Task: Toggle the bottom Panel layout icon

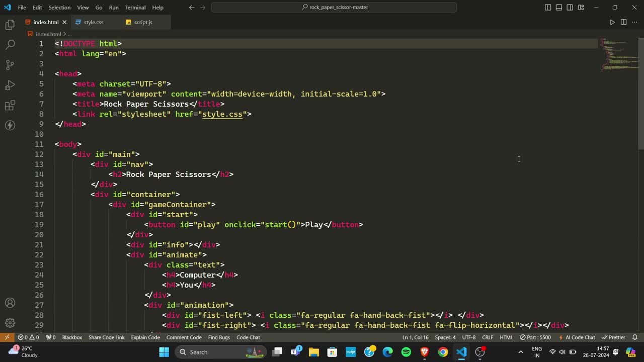Action: [x=559, y=8]
